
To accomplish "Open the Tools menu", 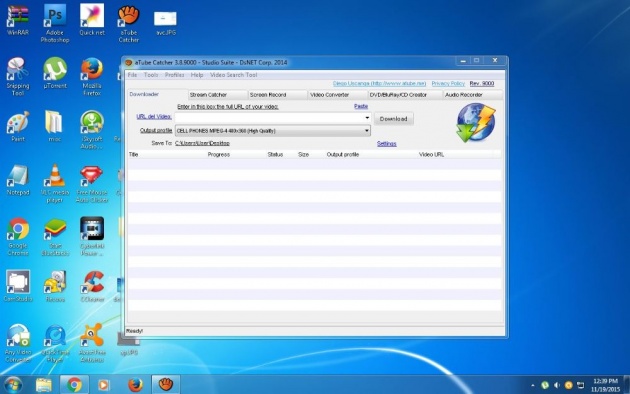I will [151, 75].
